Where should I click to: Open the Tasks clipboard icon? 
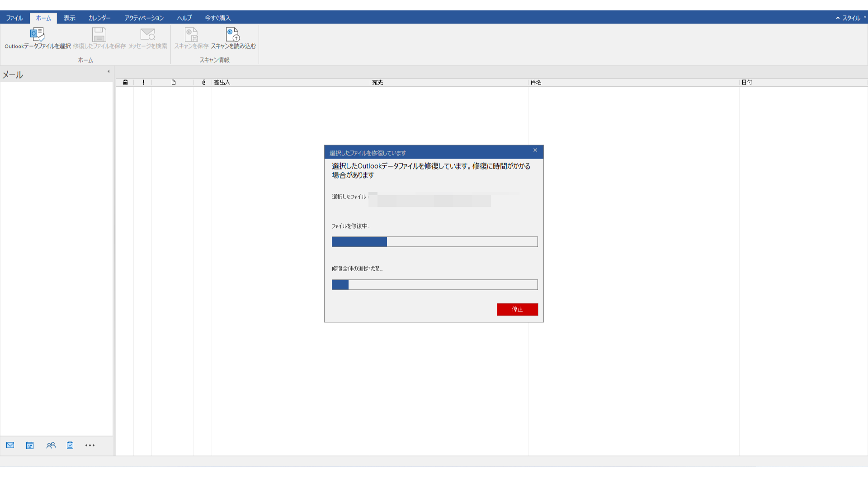pos(70,446)
